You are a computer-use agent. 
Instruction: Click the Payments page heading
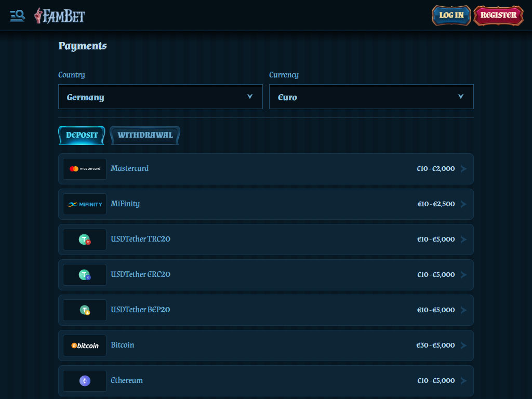(x=83, y=46)
